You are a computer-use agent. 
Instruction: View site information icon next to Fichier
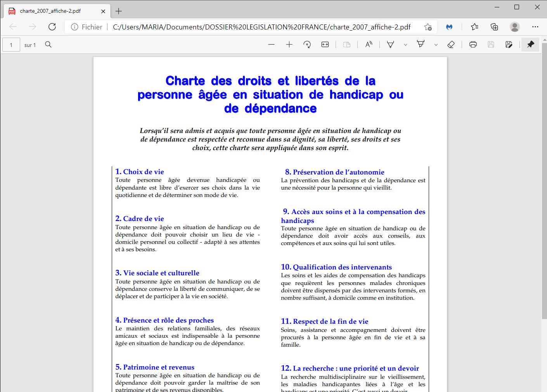tap(74, 27)
